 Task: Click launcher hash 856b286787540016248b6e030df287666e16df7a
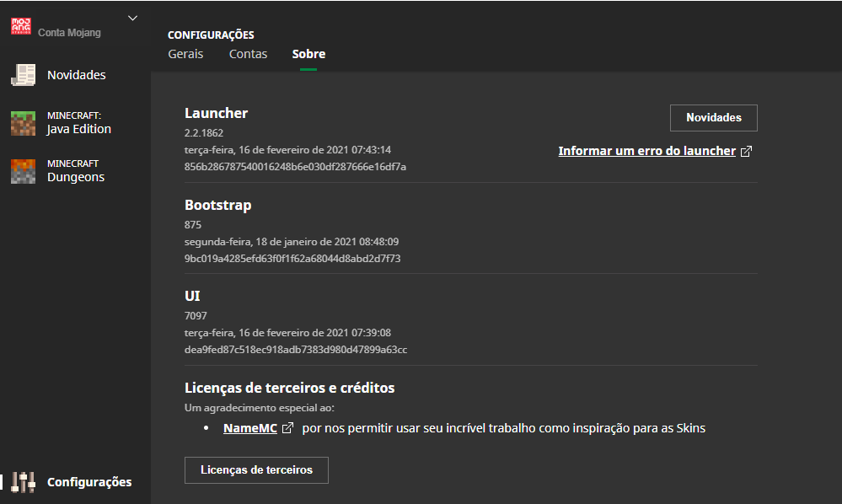(x=295, y=167)
